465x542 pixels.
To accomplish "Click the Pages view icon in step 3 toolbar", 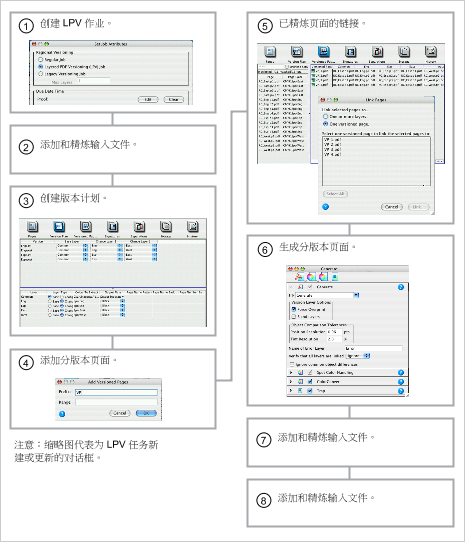I will [32, 227].
